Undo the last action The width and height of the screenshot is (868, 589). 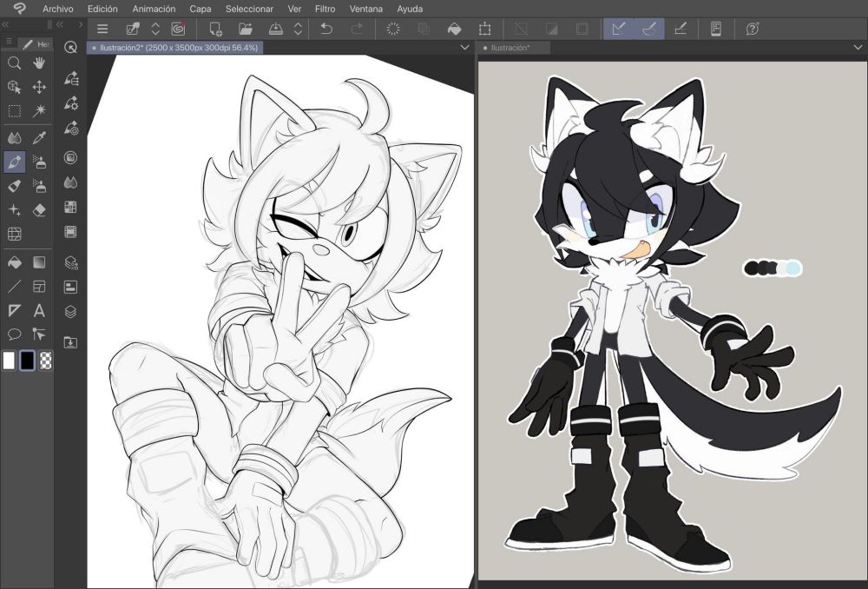[x=326, y=29]
